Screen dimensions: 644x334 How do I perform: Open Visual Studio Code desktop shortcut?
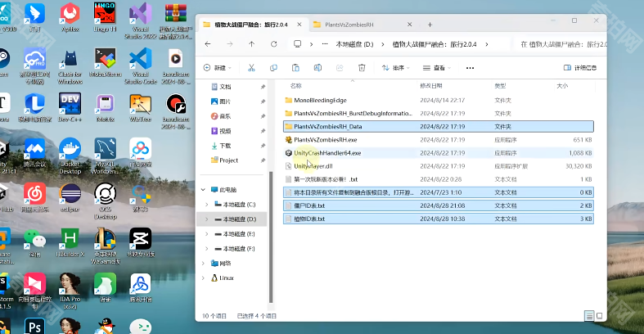pos(141,61)
